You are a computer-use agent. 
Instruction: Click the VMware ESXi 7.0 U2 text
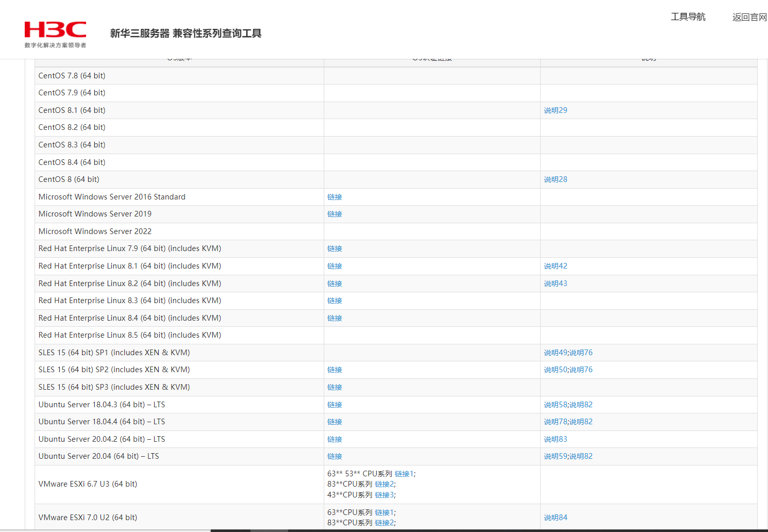point(88,518)
